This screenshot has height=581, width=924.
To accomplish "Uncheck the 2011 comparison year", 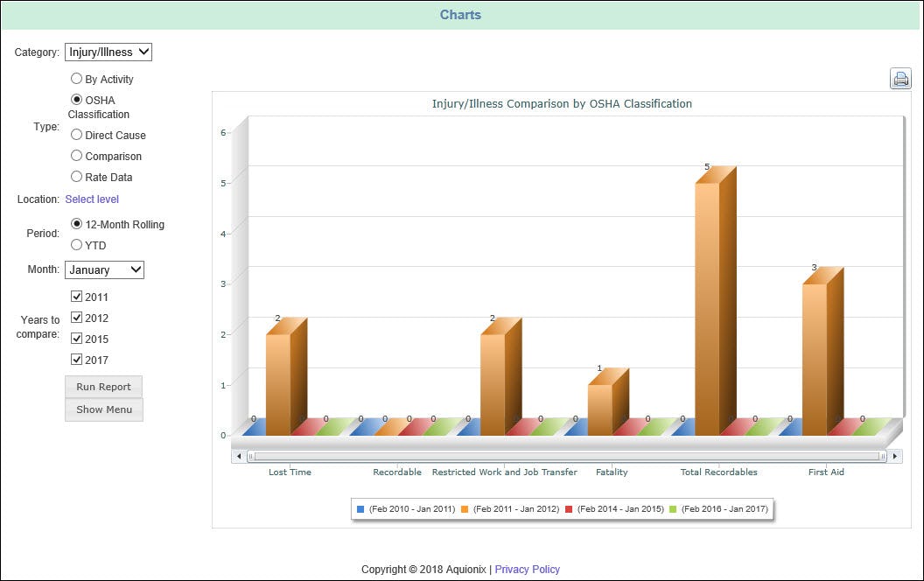I will pos(76,296).
